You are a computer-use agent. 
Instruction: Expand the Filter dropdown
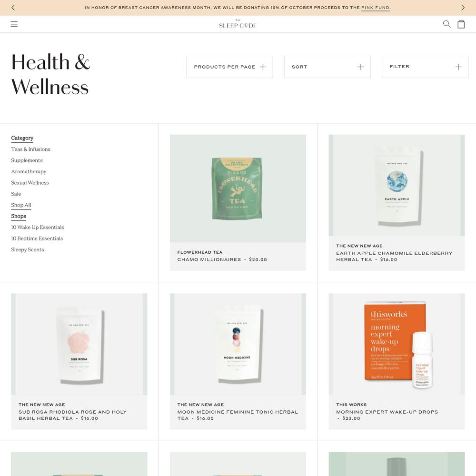click(425, 67)
